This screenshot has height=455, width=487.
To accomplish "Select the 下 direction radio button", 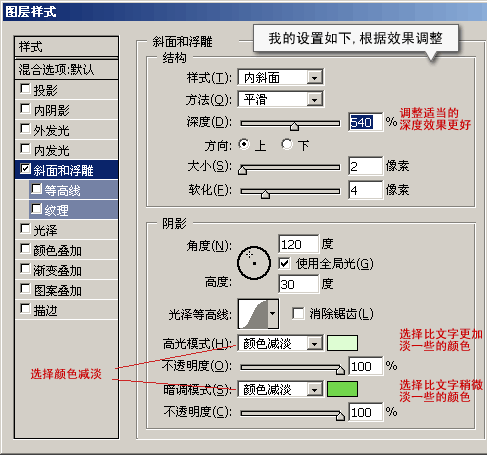I will pyautogui.click(x=287, y=144).
